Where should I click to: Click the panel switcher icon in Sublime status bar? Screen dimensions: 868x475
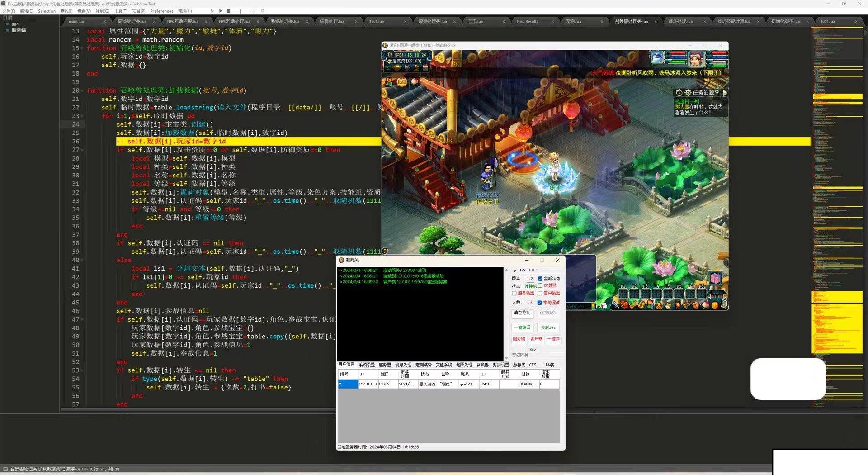pyautogui.click(x=5, y=469)
